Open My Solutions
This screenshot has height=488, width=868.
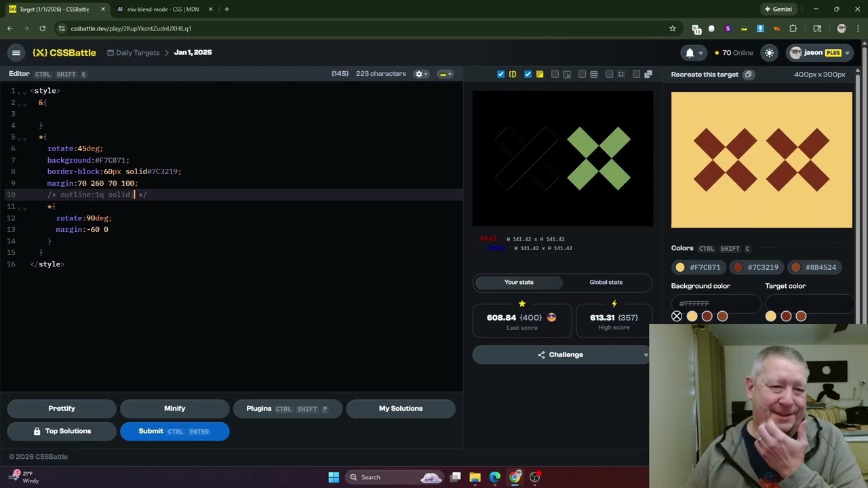pos(401,409)
